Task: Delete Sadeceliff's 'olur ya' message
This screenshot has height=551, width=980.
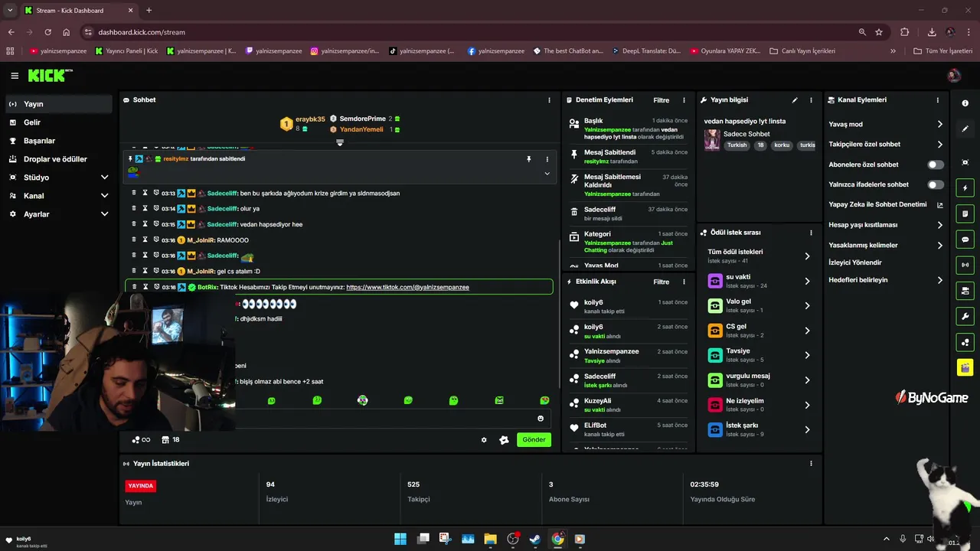Action: (x=134, y=208)
